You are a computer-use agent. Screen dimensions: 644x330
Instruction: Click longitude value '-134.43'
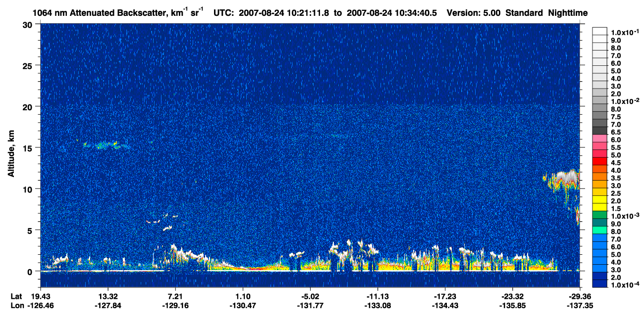(x=445, y=305)
